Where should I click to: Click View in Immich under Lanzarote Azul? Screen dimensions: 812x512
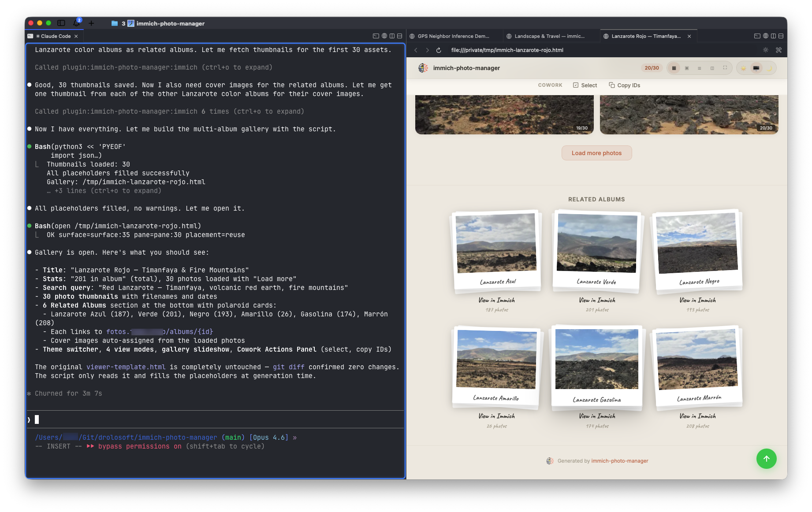tap(497, 300)
